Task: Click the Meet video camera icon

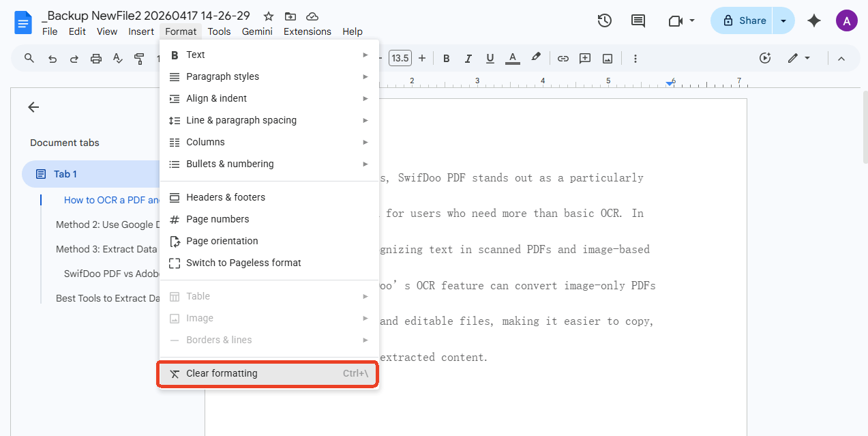Action: (x=675, y=20)
